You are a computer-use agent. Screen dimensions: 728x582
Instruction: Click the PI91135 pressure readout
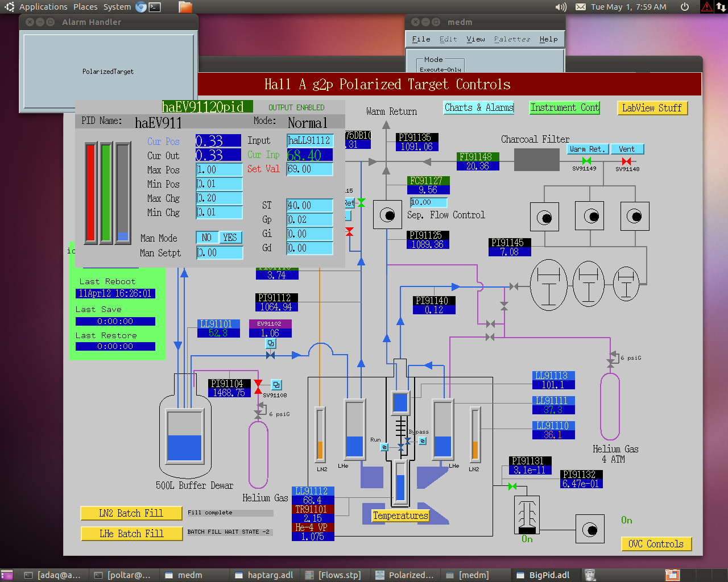[417, 142]
